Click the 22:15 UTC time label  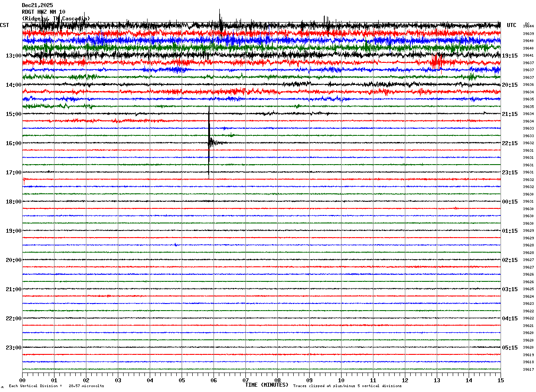510,143
